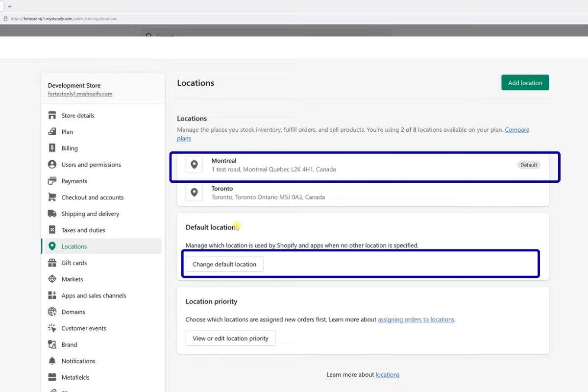Click the 1 test road Montreal address
Screen dimensions: 588x392
tap(273, 169)
